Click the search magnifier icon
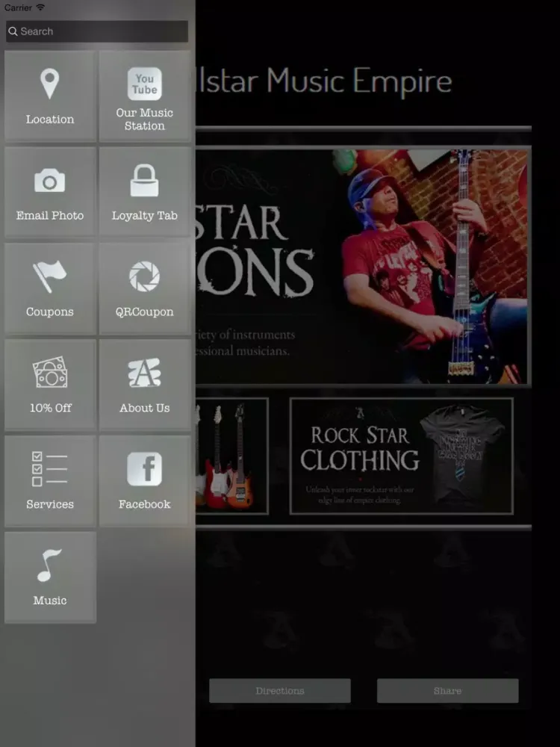Screen dimensions: 560x747 tap(13, 31)
